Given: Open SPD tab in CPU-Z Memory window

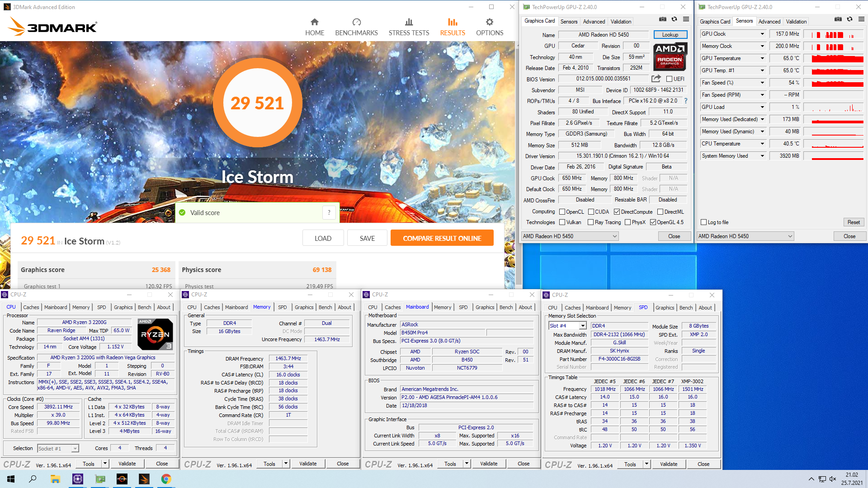Looking at the screenshot, I should [283, 307].
